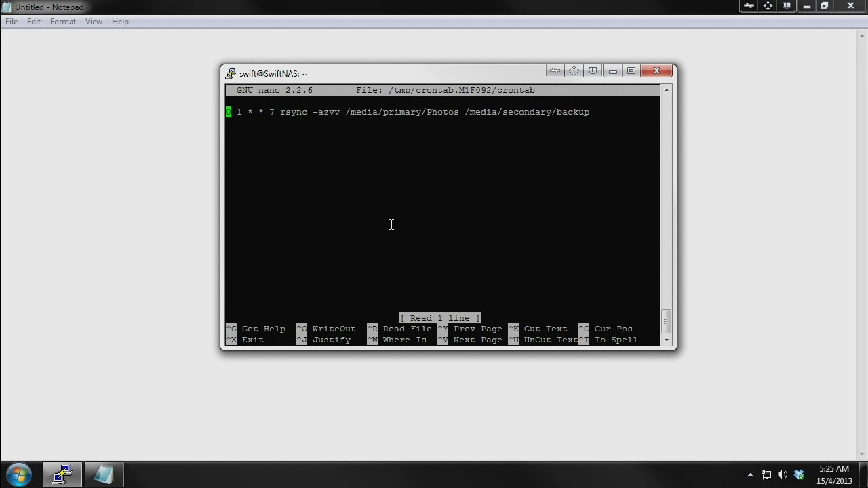This screenshot has width=868, height=488.
Task: Click the green cursor at crontab line start
Action: tap(229, 112)
